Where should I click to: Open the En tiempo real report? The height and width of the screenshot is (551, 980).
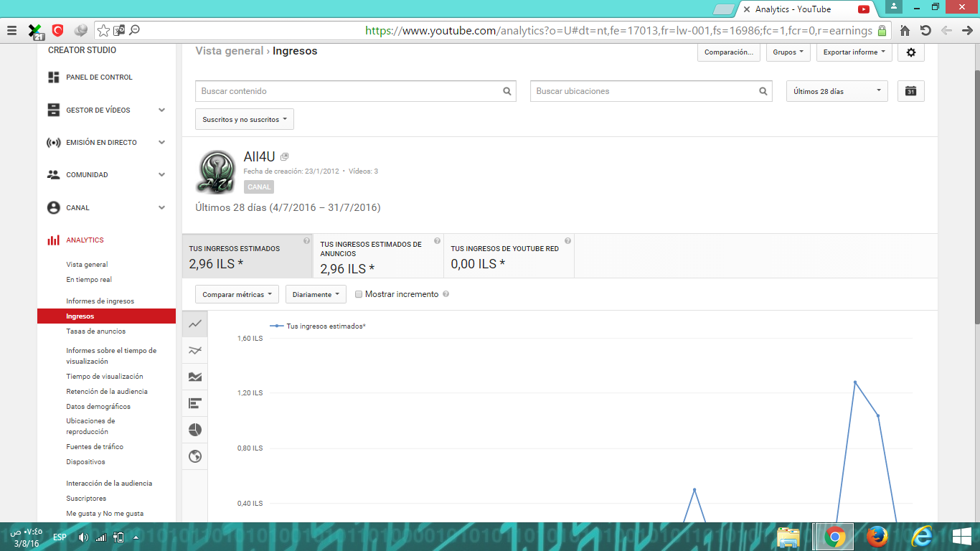(89, 280)
